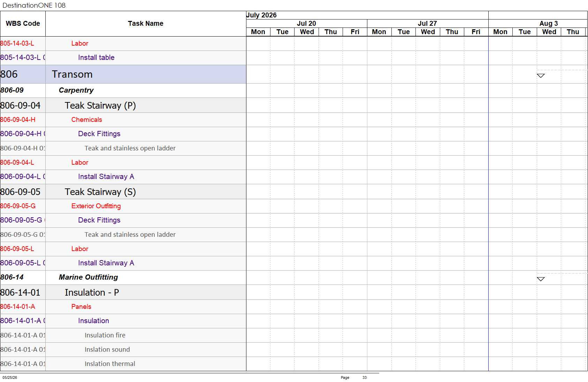Select WBS code 806-09-04 cell
588x382 pixels.
23,105
